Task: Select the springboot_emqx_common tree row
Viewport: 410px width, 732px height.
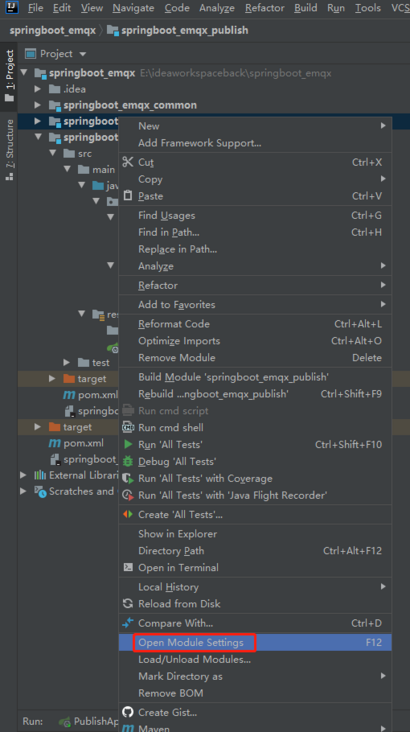Action: pyautogui.click(x=214, y=105)
